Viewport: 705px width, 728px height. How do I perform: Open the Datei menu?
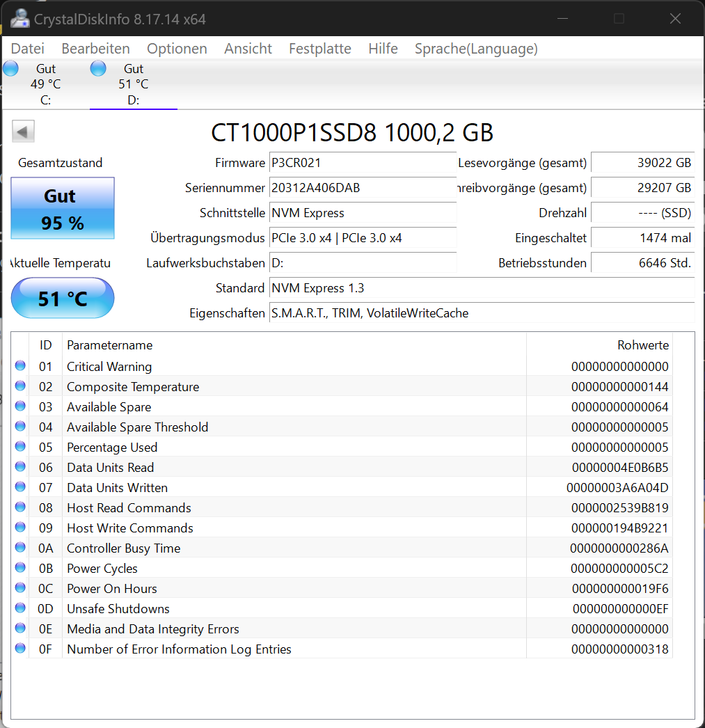coord(27,48)
